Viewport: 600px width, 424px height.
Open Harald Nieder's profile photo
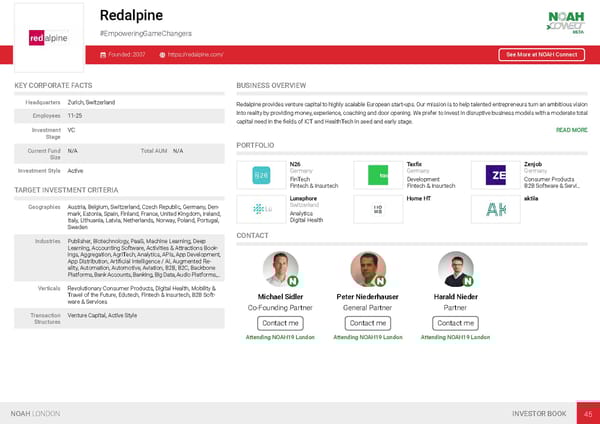coord(456,269)
